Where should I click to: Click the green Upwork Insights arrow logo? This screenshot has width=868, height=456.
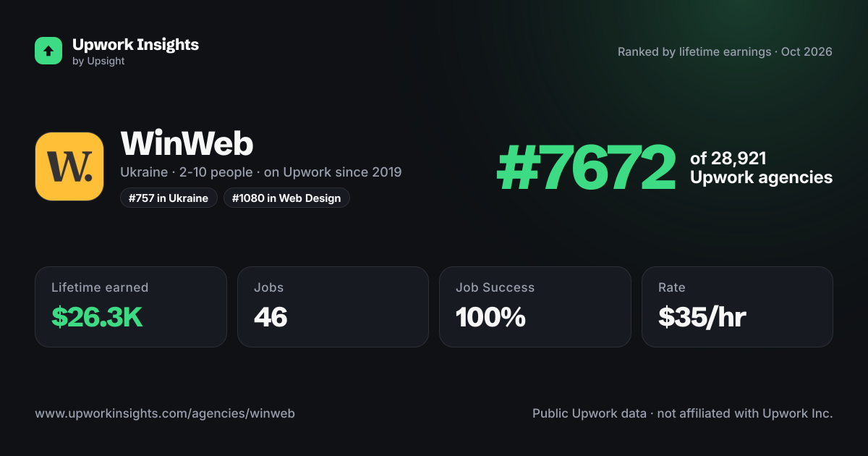pyautogui.click(x=48, y=51)
